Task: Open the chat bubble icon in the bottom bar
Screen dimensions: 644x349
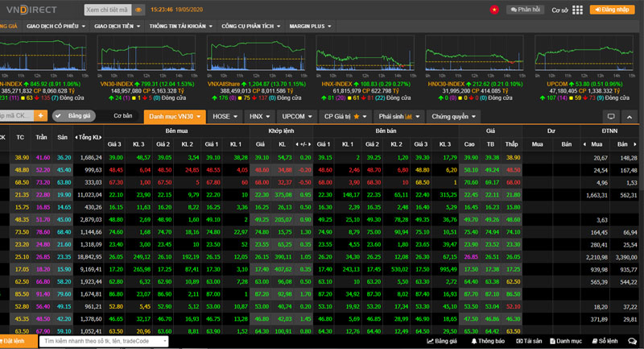Action: click(x=632, y=341)
